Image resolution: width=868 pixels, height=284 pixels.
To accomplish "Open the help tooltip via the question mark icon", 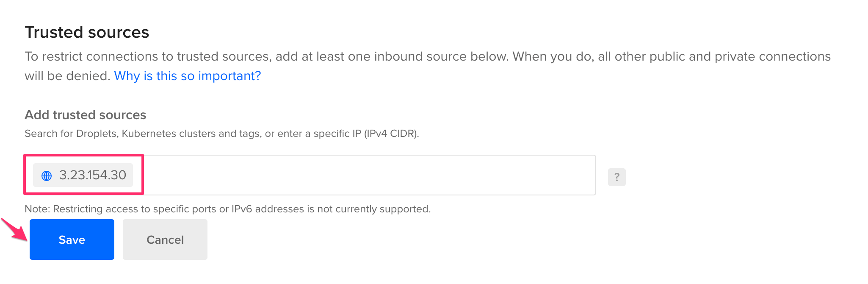I will click(x=617, y=177).
